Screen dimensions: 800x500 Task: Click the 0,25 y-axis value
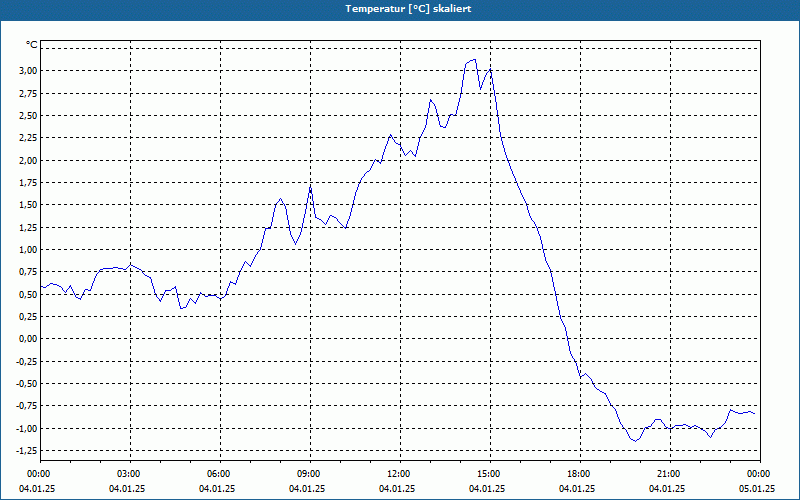pos(29,317)
